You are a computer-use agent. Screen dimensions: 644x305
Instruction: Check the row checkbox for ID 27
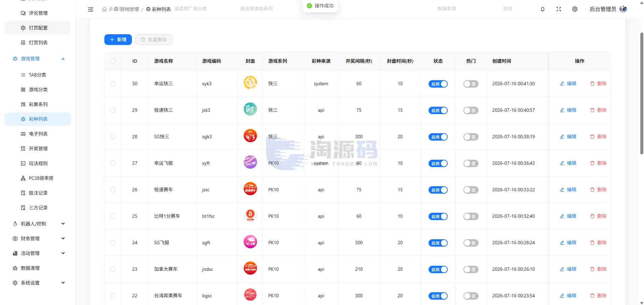(113, 163)
